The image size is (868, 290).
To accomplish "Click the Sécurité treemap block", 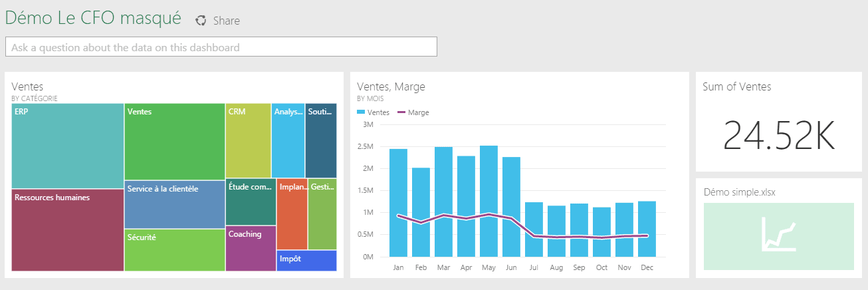I will tap(174, 250).
